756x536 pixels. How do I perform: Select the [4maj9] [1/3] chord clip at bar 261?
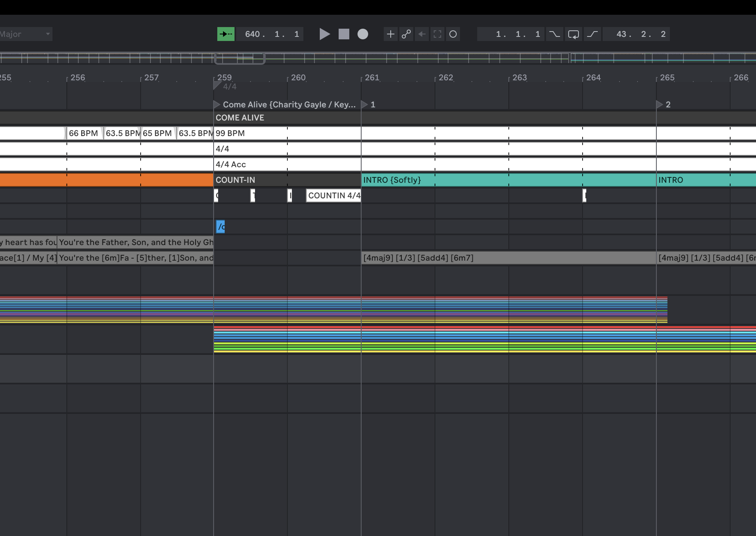pyautogui.click(x=508, y=258)
